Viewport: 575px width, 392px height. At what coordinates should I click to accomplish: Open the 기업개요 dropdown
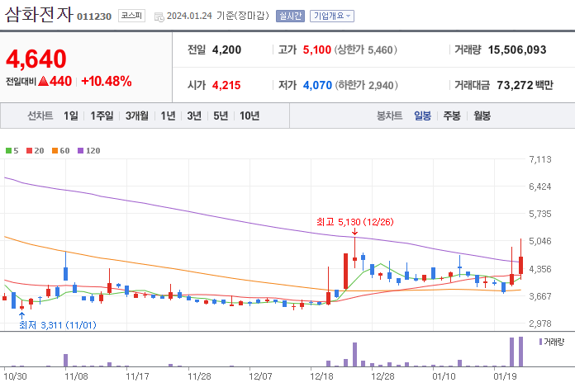pyautogui.click(x=332, y=17)
